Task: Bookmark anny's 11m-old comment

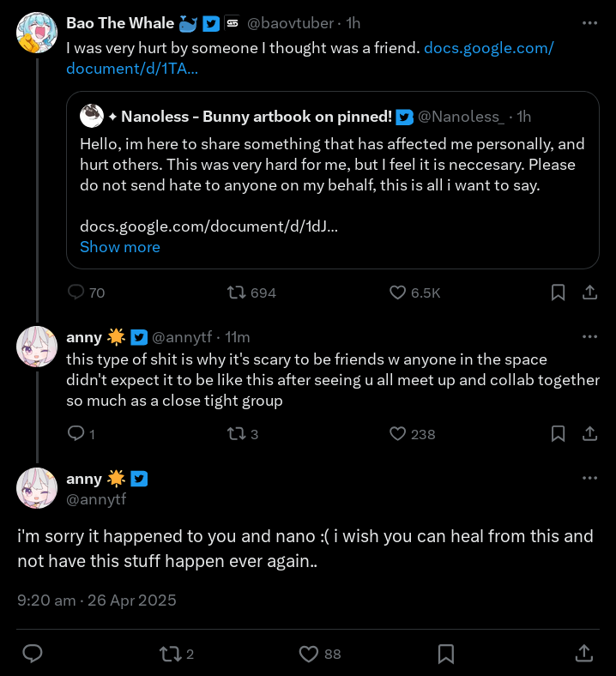Action: point(558,434)
